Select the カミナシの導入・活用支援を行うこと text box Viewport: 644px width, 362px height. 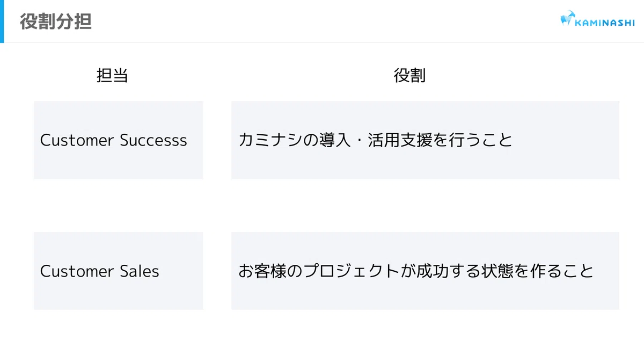point(425,140)
